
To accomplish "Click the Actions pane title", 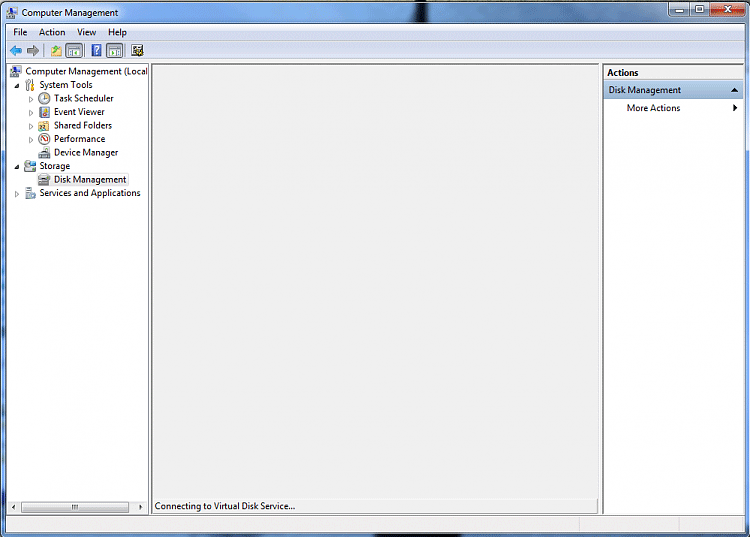I will pos(622,73).
